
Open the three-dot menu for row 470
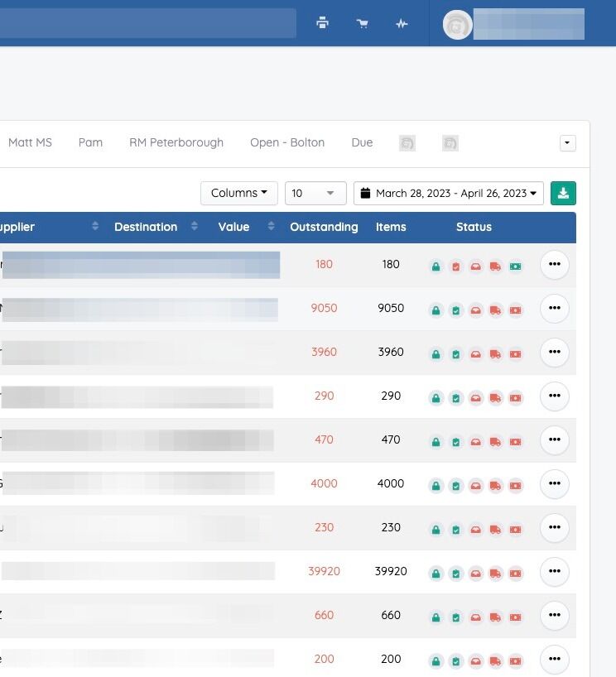[x=554, y=439]
